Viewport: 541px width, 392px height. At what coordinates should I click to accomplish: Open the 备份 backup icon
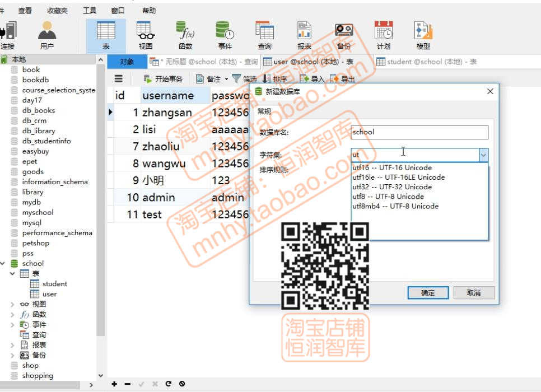tap(344, 35)
